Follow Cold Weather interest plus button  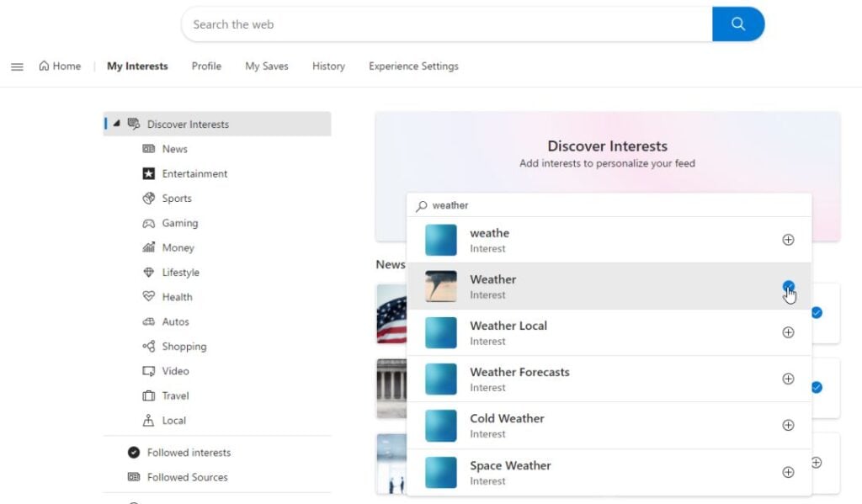pyautogui.click(x=788, y=426)
